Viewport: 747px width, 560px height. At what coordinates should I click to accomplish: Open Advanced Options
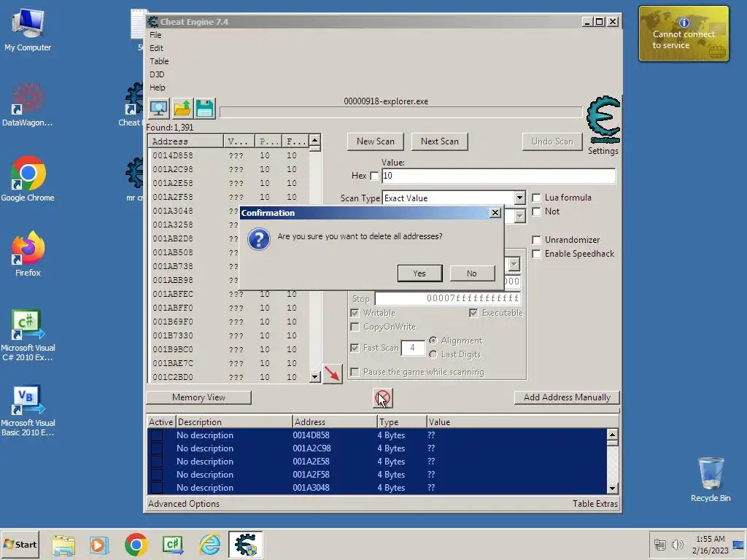(x=184, y=504)
